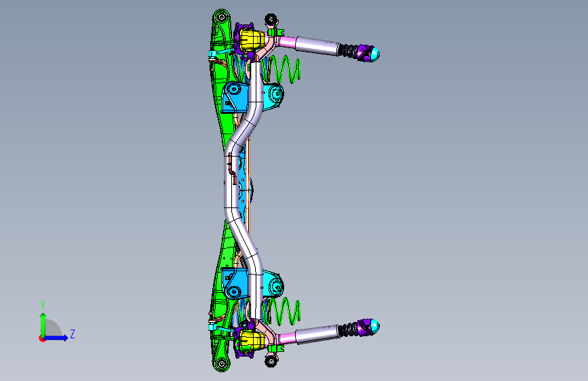Select the top bushing eye of the green beam
Viewport: 588px width, 381px height.
[221, 17]
